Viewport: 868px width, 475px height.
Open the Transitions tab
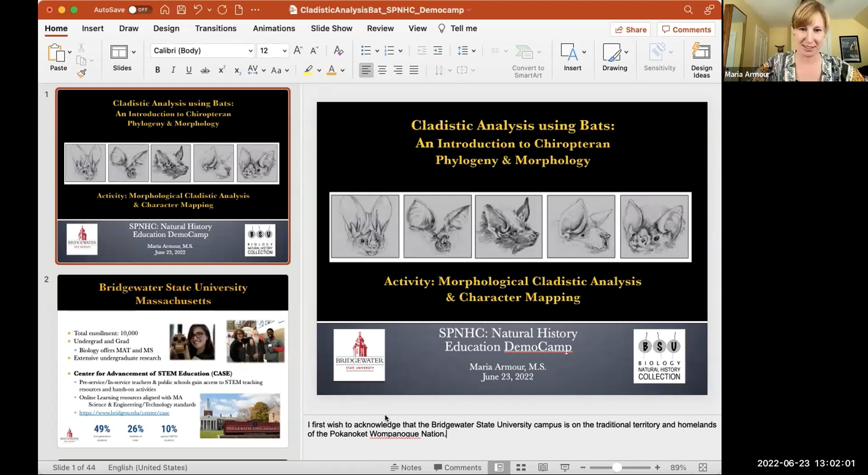tap(216, 28)
